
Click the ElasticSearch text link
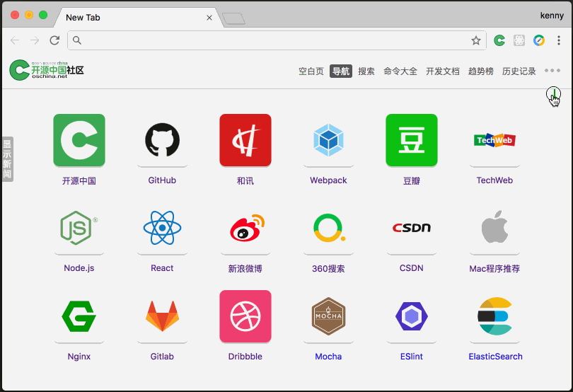pyautogui.click(x=495, y=357)
